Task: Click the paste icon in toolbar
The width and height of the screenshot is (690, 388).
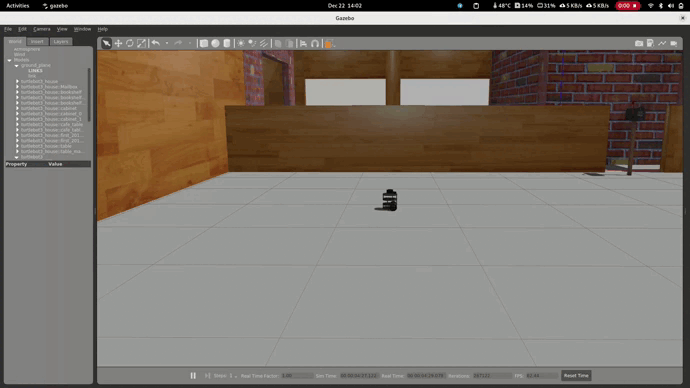Action: [x=290, y=43]
